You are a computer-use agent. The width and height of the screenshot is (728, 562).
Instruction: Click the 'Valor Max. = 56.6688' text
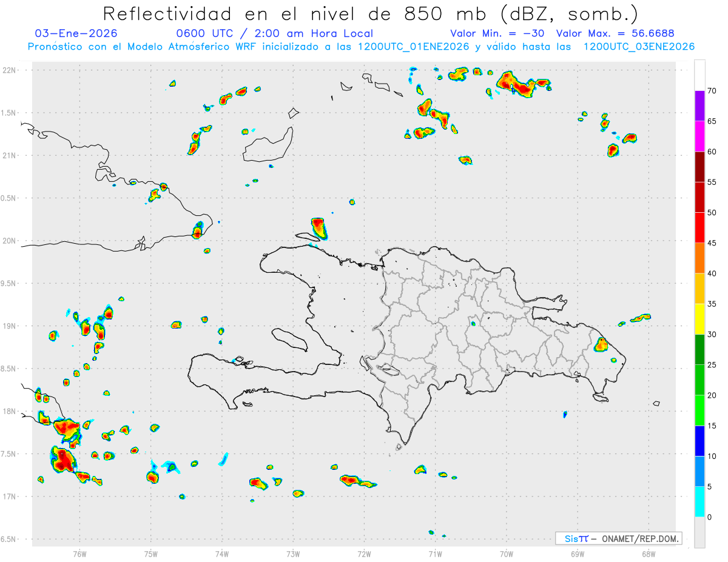(615, 33)
